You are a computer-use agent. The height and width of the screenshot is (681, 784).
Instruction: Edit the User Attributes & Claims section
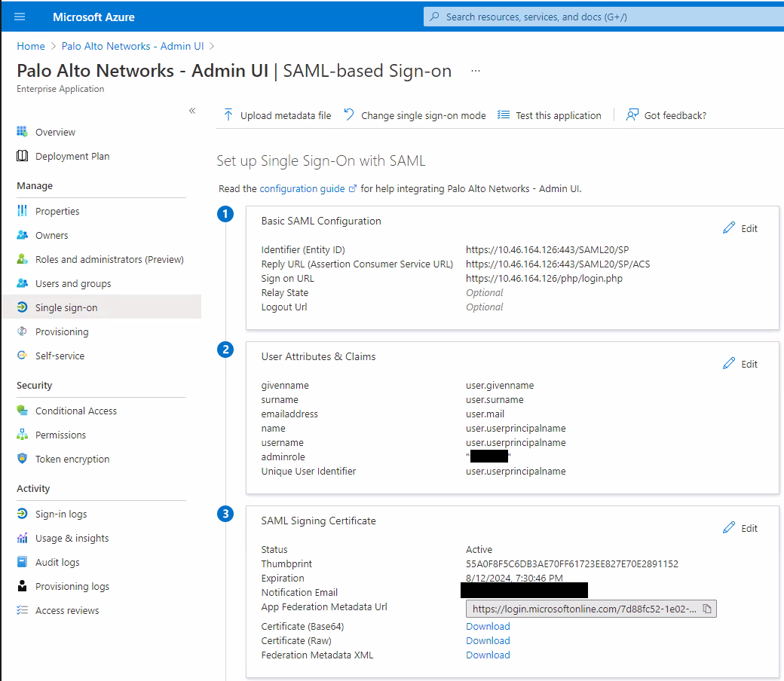pos(740,364)
